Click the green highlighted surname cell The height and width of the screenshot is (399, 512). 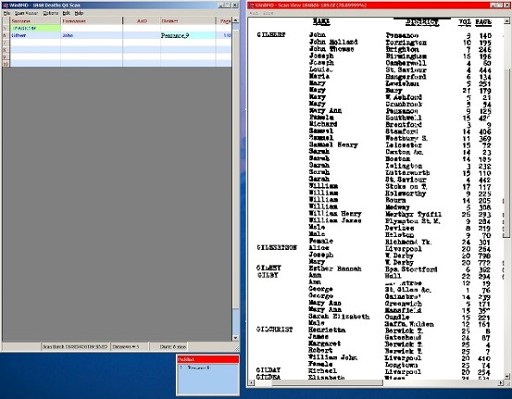pos(35,28)
